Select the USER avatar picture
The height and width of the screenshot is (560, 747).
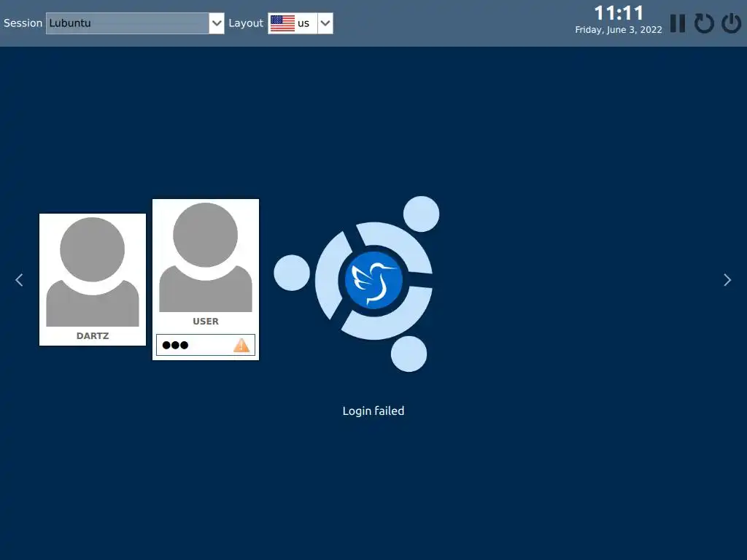(205, 257)
